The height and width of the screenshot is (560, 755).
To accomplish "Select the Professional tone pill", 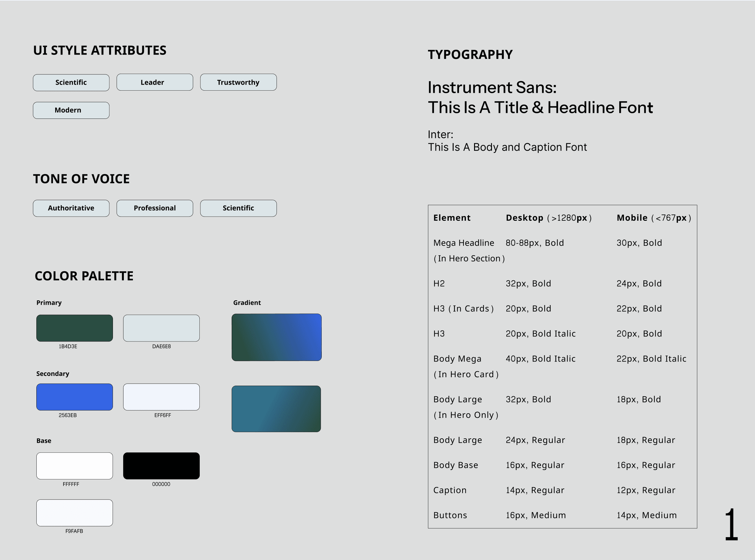I will [x=155, y=208].
